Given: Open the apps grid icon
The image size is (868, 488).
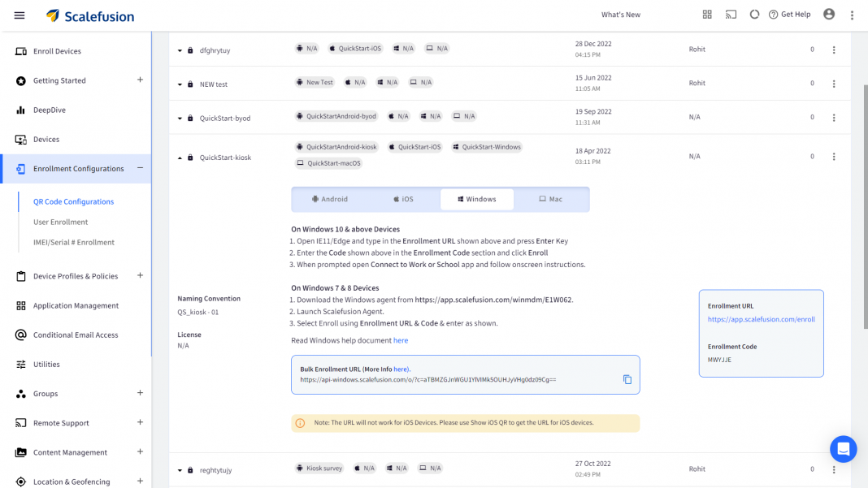Looking at the screenshot, I should [707, 15].
